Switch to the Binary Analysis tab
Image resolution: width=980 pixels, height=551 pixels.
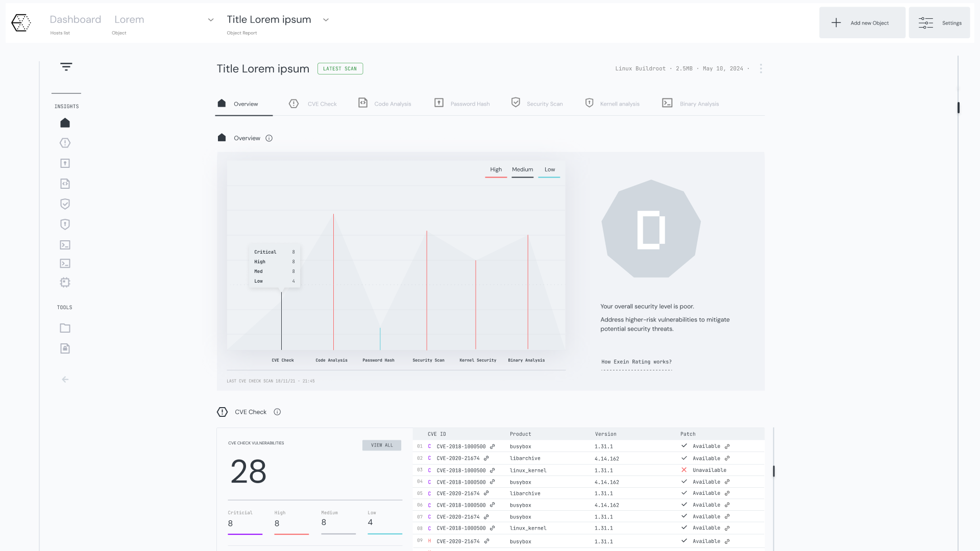[x=691, y=104]
